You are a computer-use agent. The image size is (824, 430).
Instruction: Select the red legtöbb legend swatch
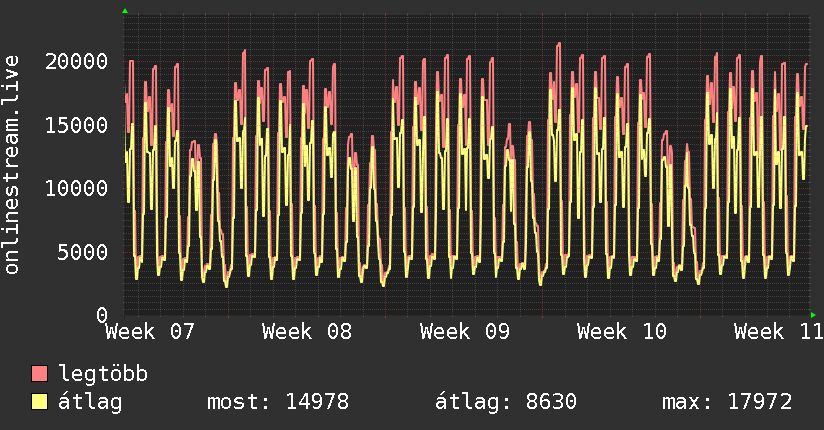point(40,375)
